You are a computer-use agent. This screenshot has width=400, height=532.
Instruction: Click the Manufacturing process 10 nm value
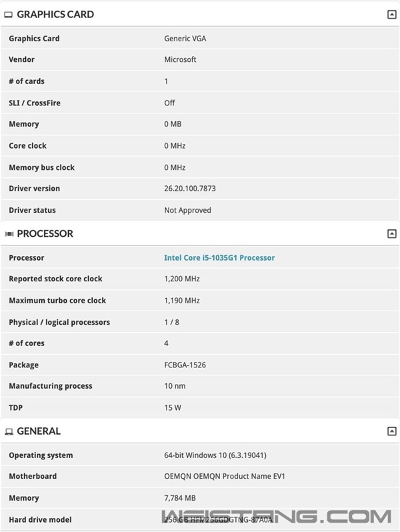coord(175,387)
